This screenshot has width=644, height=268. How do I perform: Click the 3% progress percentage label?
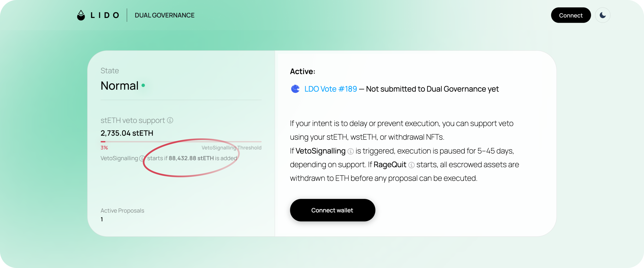coord(104,148)
